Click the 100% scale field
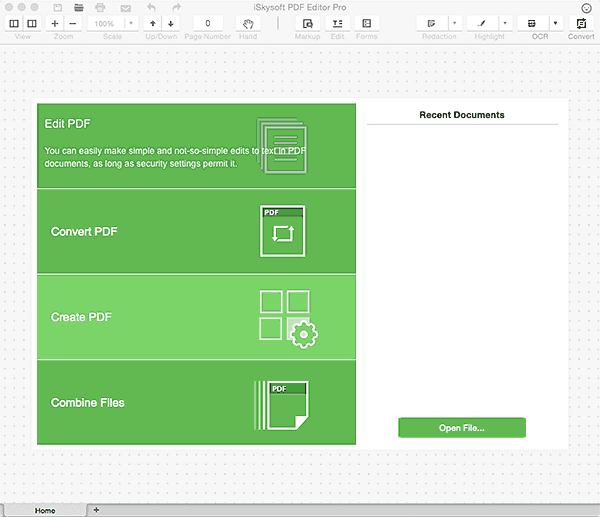600x517 pixels. (x=104, y=24)
